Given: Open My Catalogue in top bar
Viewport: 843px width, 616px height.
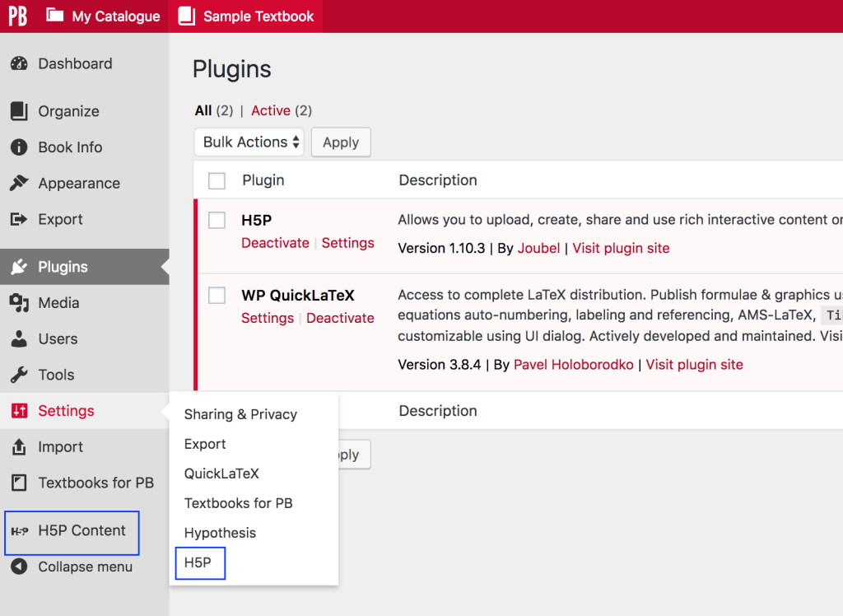Looking at the screenshot, I should click(x=103, y=16).
